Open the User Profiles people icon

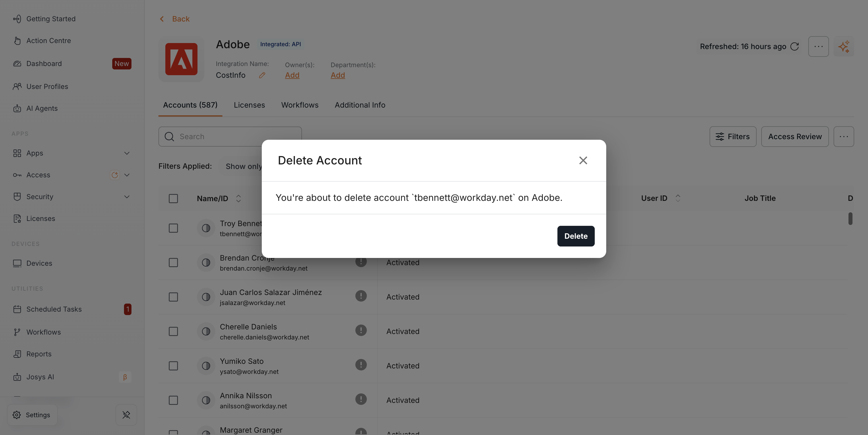17,87
